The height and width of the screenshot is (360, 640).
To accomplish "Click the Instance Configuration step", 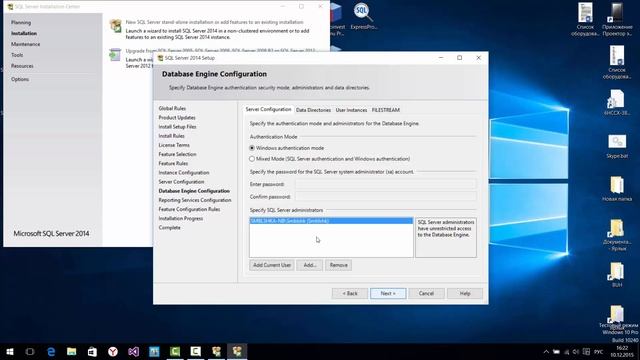I will point(184,173).
